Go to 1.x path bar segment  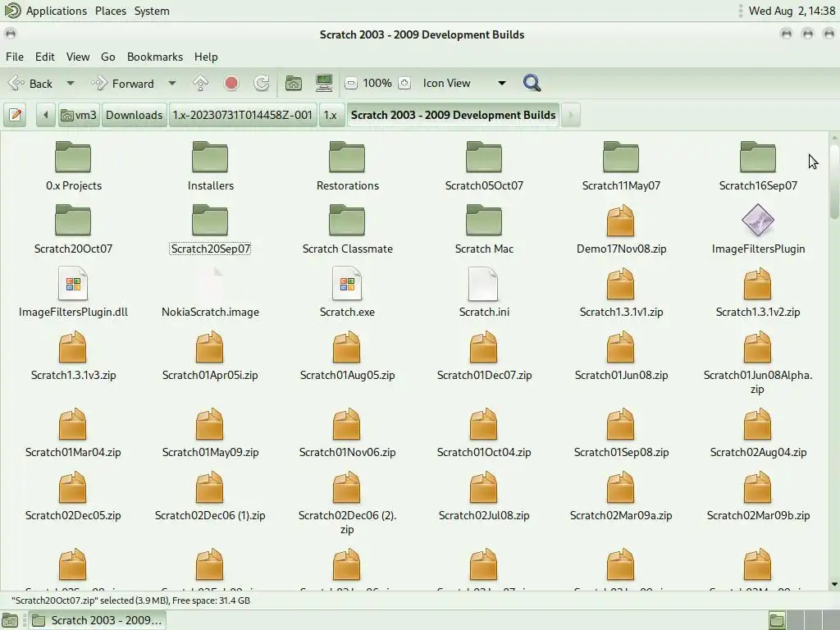click(331, 115)
